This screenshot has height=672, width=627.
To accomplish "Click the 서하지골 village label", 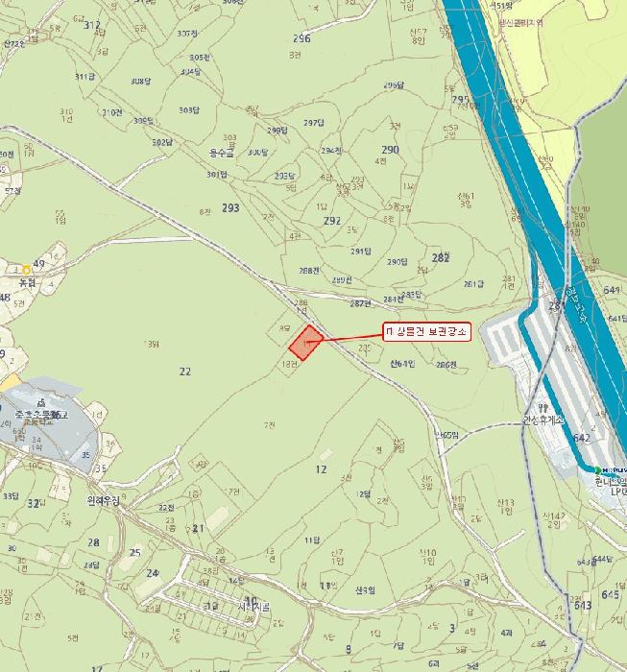I will coord(253,607).
